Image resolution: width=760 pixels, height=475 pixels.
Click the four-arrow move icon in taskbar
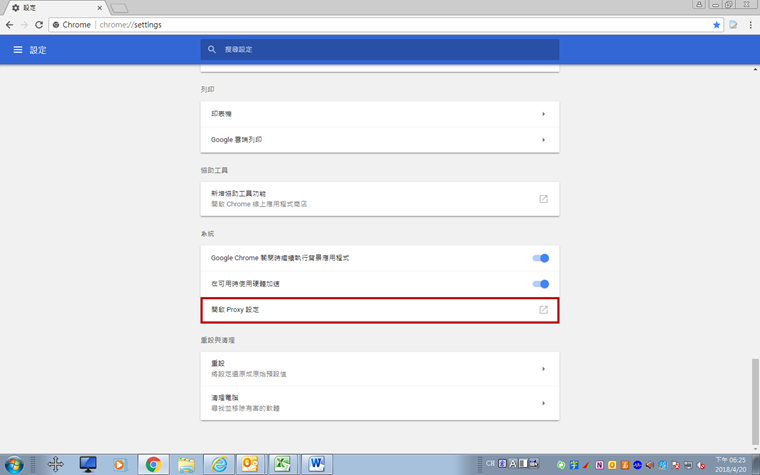click(56, 464)
